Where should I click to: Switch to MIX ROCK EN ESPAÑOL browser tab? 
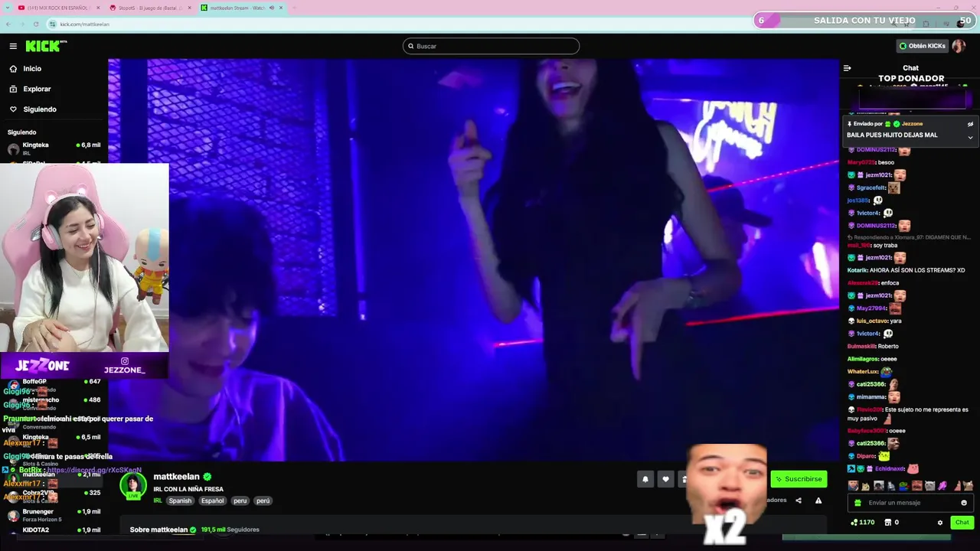tap(57, 8)
